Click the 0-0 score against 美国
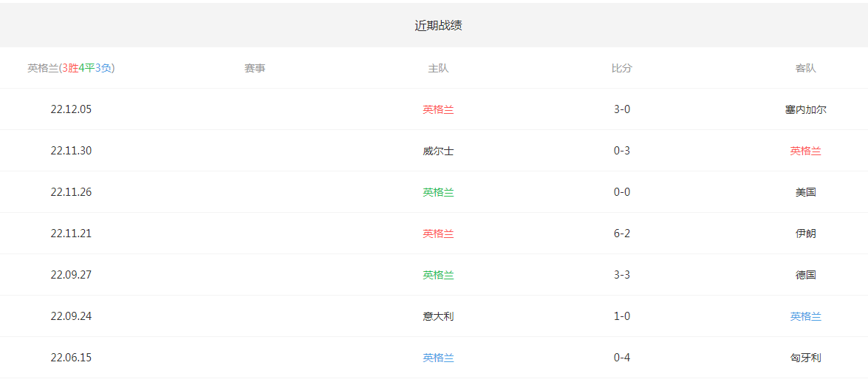 pos(621,192)
